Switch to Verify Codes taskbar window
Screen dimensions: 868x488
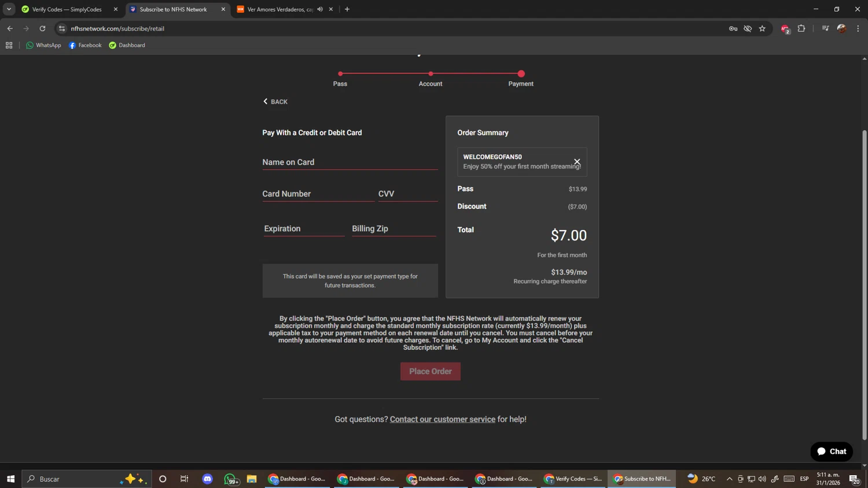pos(573,479)
